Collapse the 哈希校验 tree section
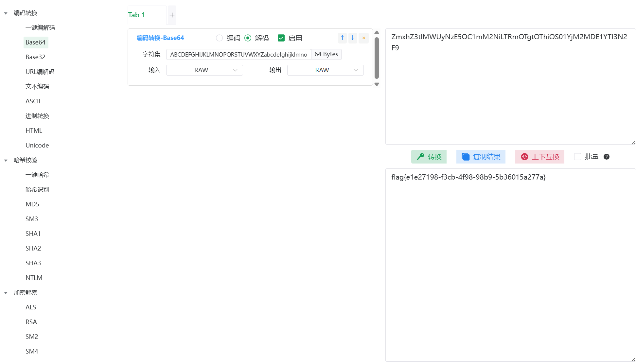Screen dimensions: 636x364 coord(6,161)
